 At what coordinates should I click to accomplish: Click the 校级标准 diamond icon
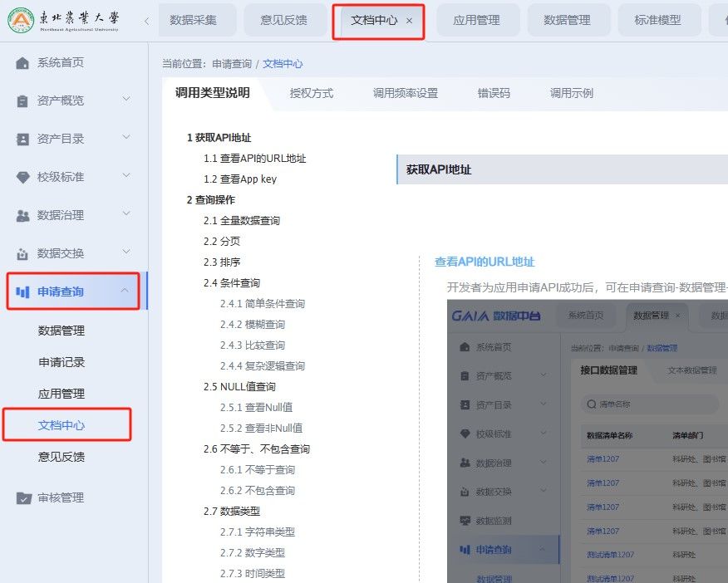pos(22,178)
